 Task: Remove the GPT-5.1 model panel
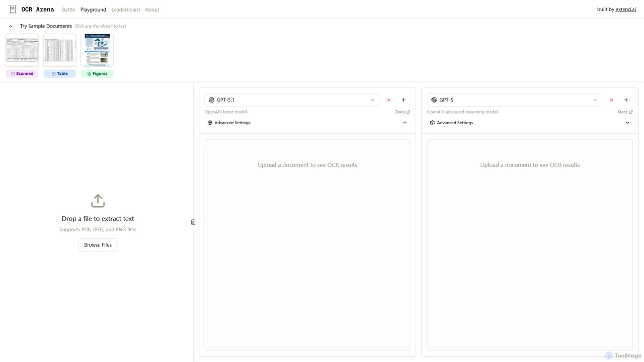[x=388, y=100]
